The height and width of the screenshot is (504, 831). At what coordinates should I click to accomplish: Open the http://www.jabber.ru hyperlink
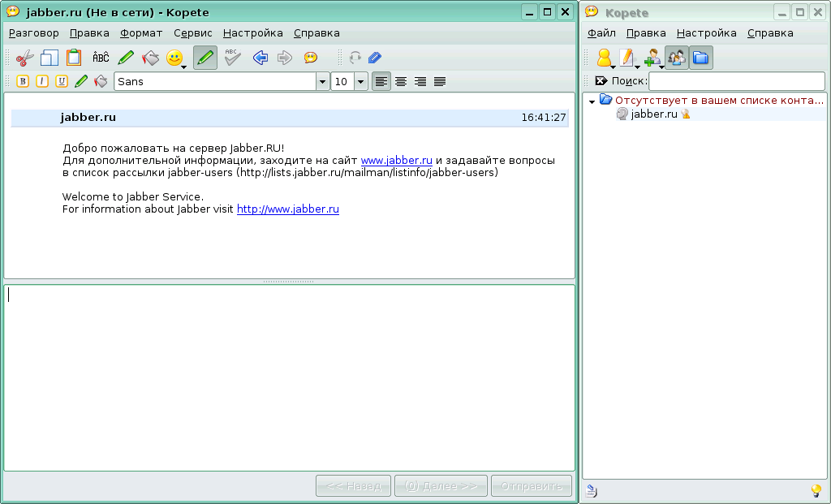287,209
